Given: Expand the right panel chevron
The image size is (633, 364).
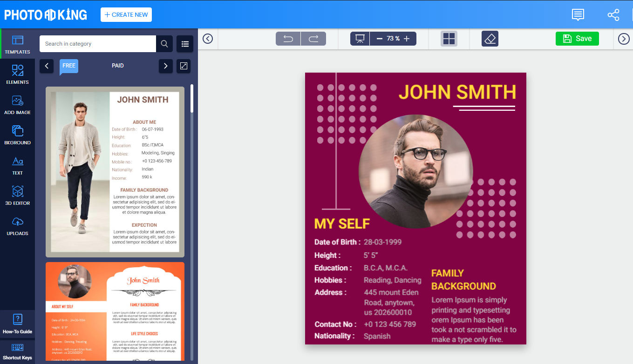Looking at the screenshot, I should click(x=623, y=39).
